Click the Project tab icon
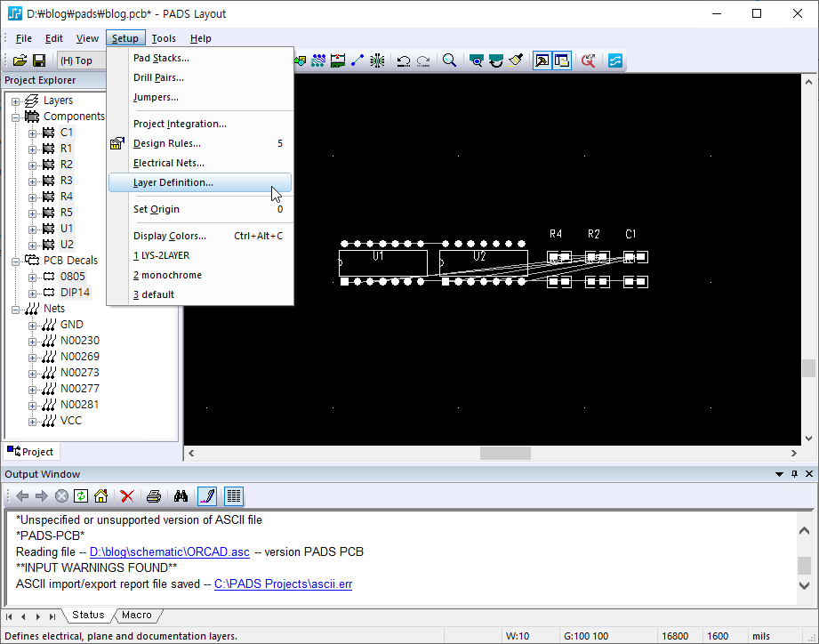 pos(13,451)
